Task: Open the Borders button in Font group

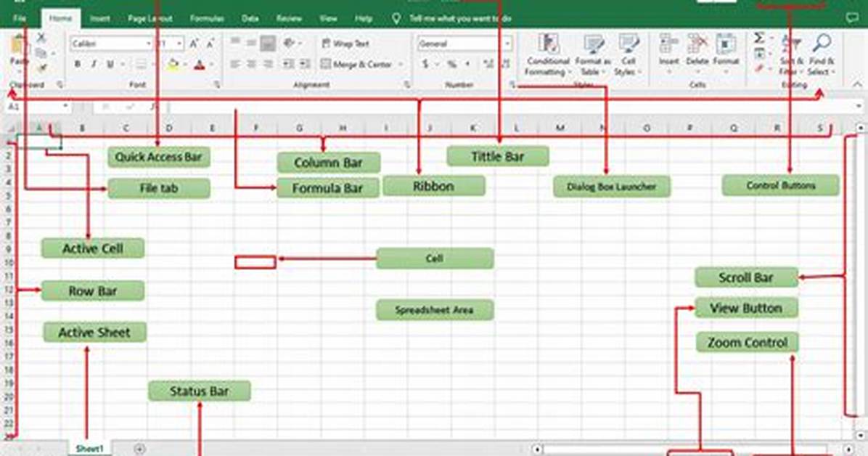Action: [x=142, y=65]
